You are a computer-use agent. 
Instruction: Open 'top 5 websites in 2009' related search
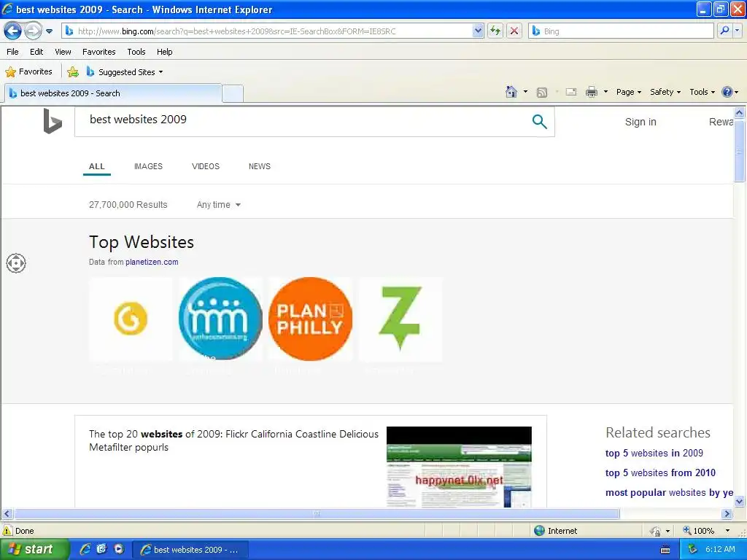coord(654,454)
